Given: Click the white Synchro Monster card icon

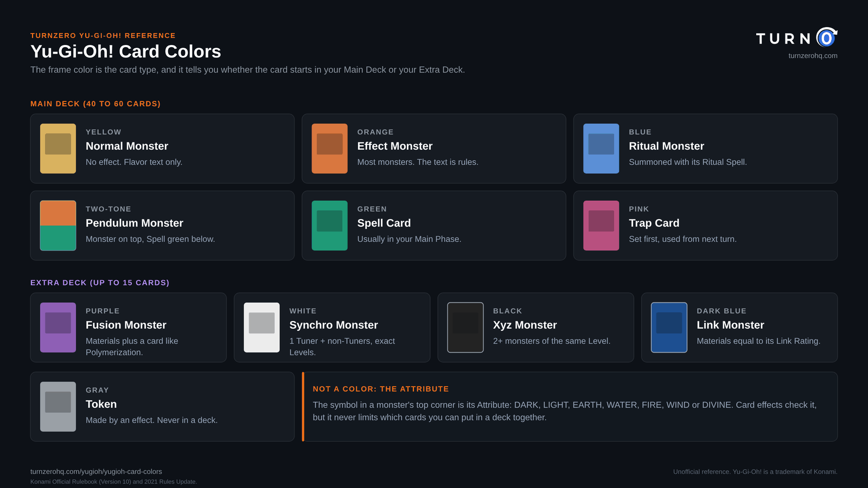Looking at the screenshot, I should point(261,328).
